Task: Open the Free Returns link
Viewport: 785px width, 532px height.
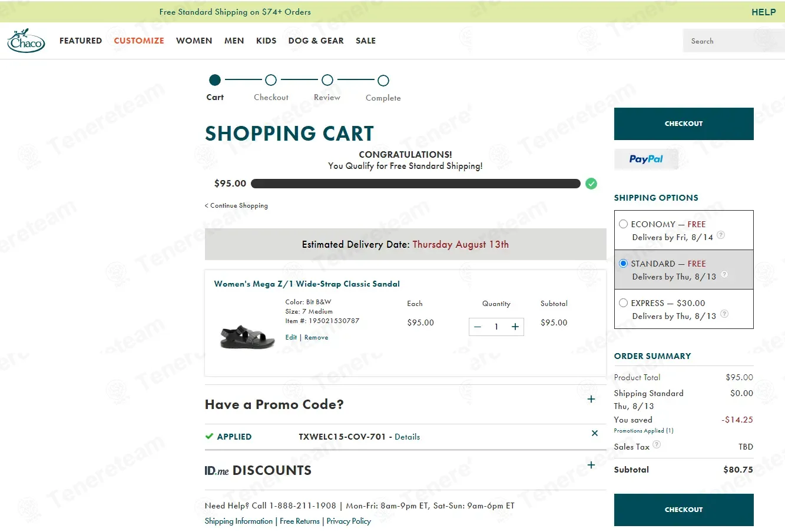Action: pyautogui.click(x=300, y=521)
